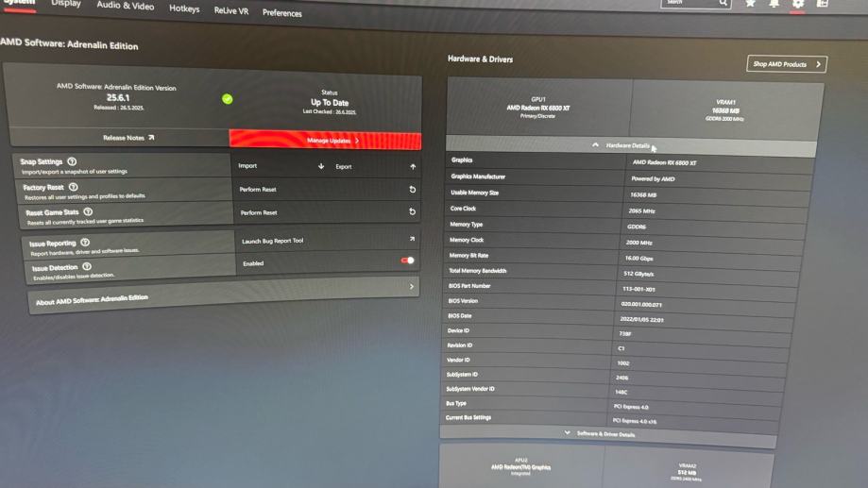Perform Reset for Factory Reset

327,189
